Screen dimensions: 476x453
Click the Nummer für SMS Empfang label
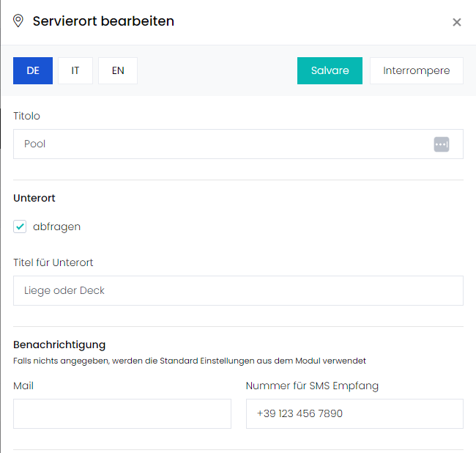pyautogui.click(x=312, y=386)
